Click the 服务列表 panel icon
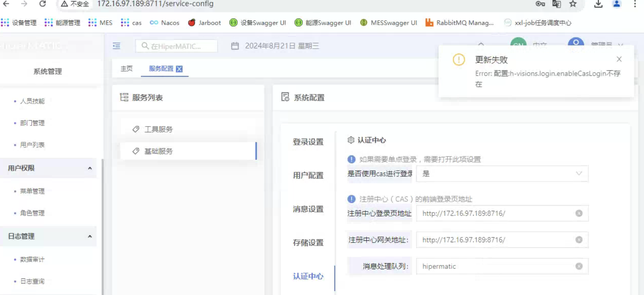The image size is (644, 295). tap(124, 97)
